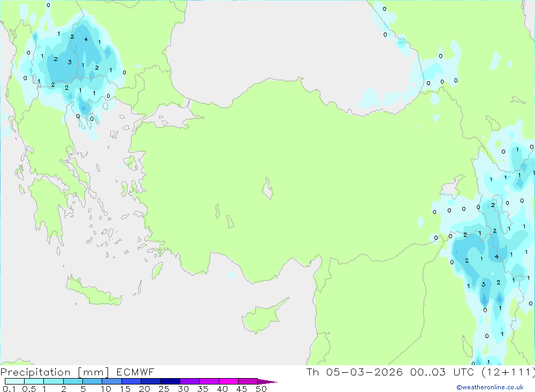
Task: Click the '15' legend scale label
Action: pyautogui.click(x=125, y=389)
